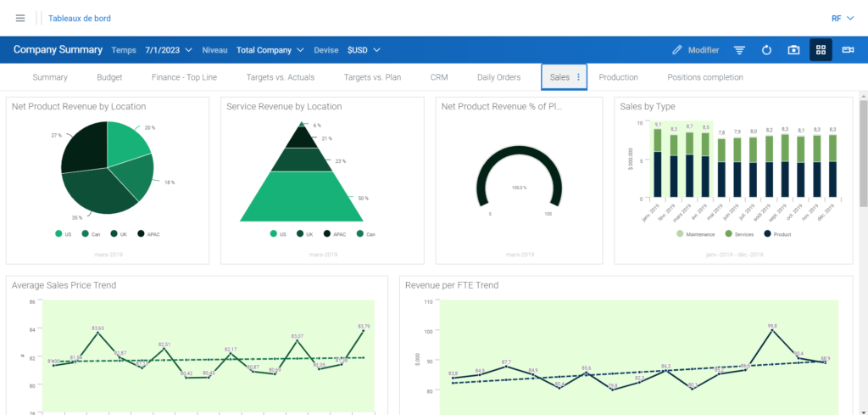Open the RF user menu
The height and width of the screenshot is (415, 868).
click(x=843, y=19)
